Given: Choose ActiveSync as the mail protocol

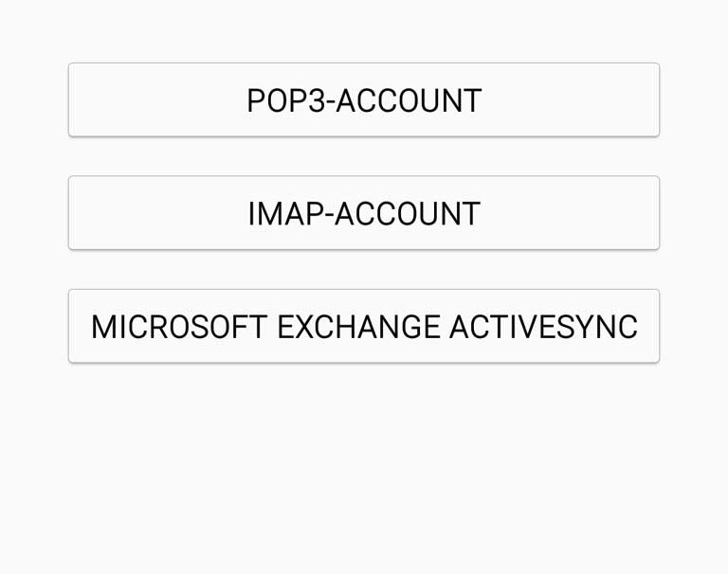Looking at the screenshot, I should [364, 326].
